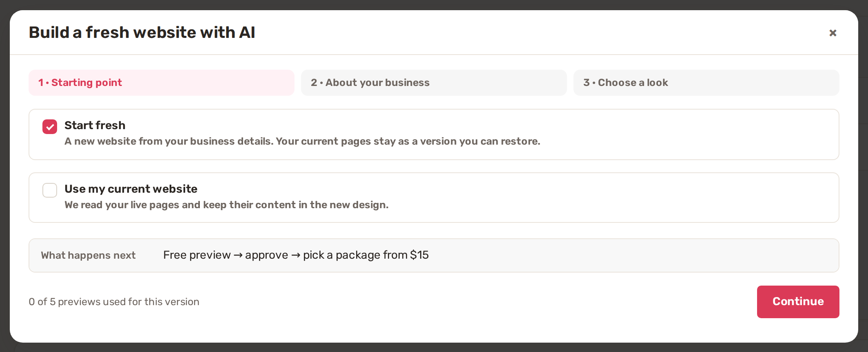868x352 pixels.
Task: Select the Starting point step tab
Action: (162, 83)
